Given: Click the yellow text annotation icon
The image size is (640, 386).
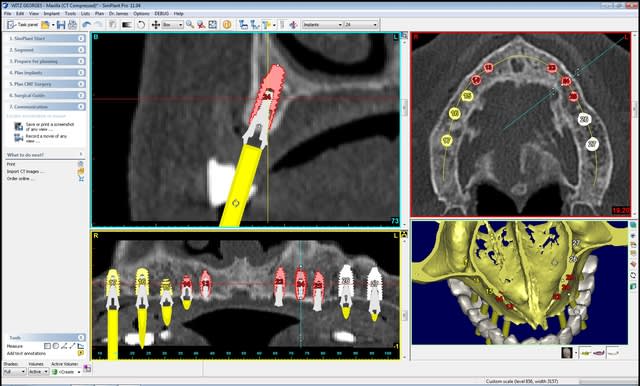Looking at the screenshot, I should click(x=81, y=353).
